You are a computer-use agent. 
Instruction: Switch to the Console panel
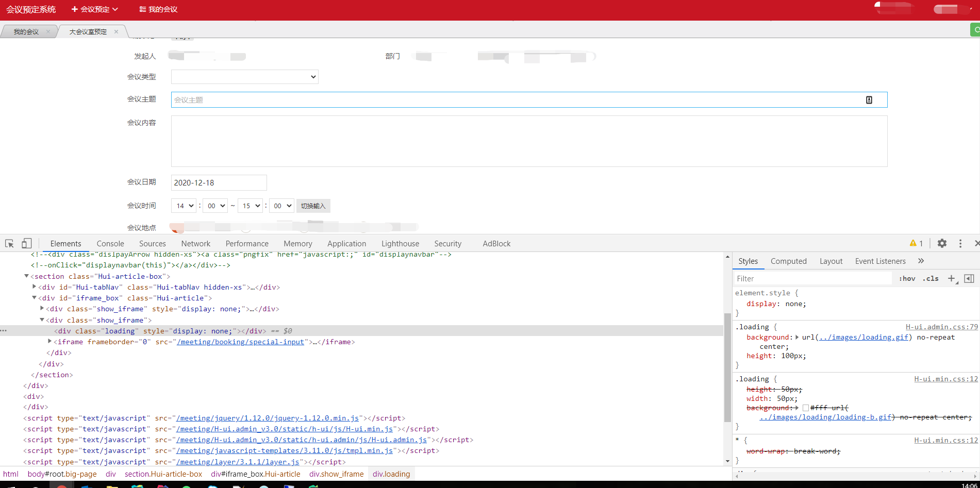tap(110, 243)
